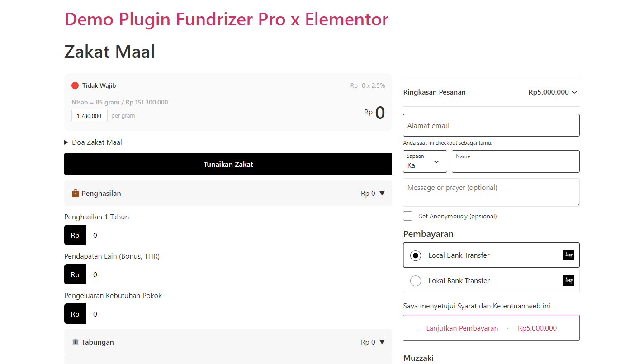Screen dimensions: 644x364
Task: Click the briefcase icon beside Penghasilan
Action: pos(76,193)
